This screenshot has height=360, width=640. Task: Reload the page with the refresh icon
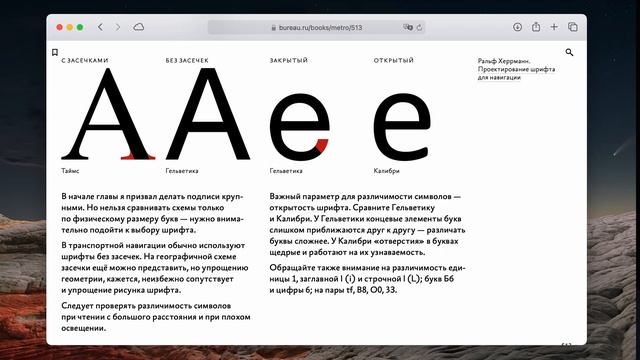(x=419, y=27)
